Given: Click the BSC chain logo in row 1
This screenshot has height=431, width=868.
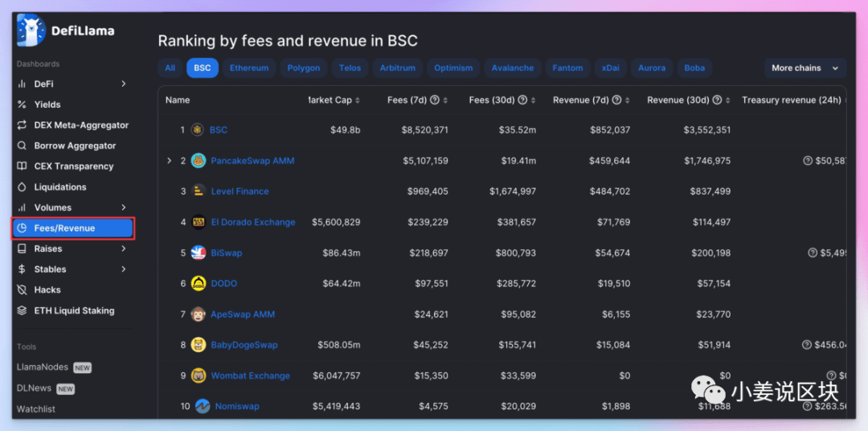Looking at the screenshot, I should (x=197, y=129).
